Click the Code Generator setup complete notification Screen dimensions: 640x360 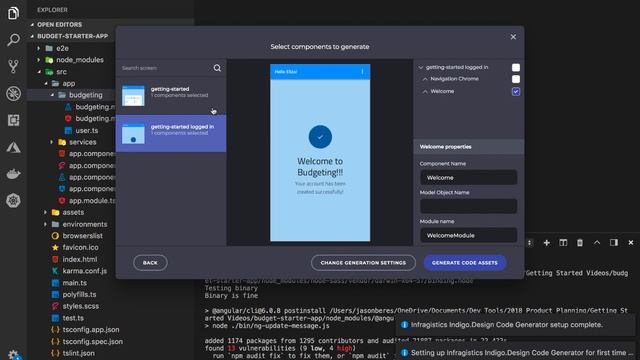coord(516,325)
